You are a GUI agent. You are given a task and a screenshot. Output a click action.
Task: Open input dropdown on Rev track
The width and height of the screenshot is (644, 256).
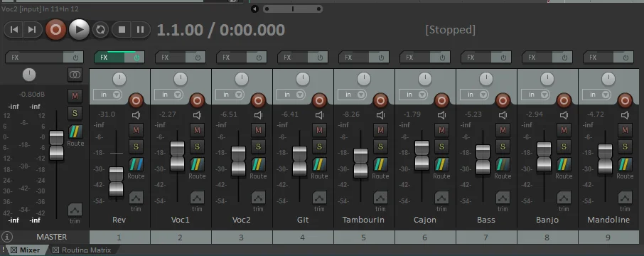coord(108,95)
